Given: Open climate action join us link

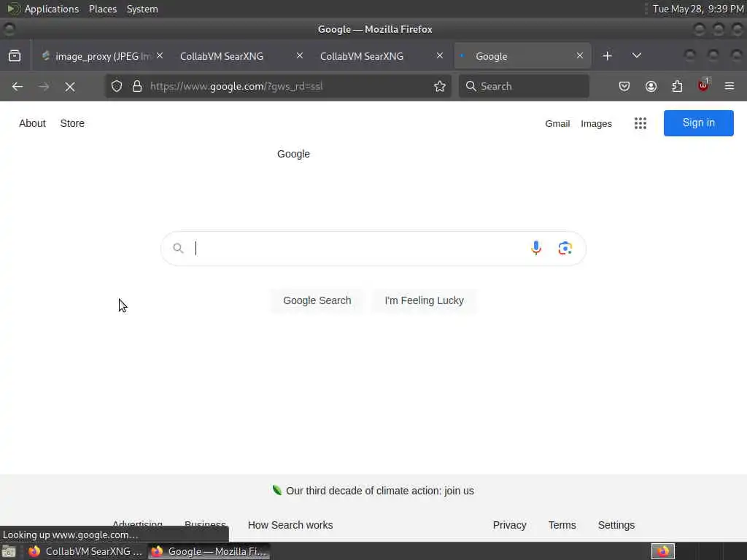Looking at the screenshot, I should tap(379, 491).
